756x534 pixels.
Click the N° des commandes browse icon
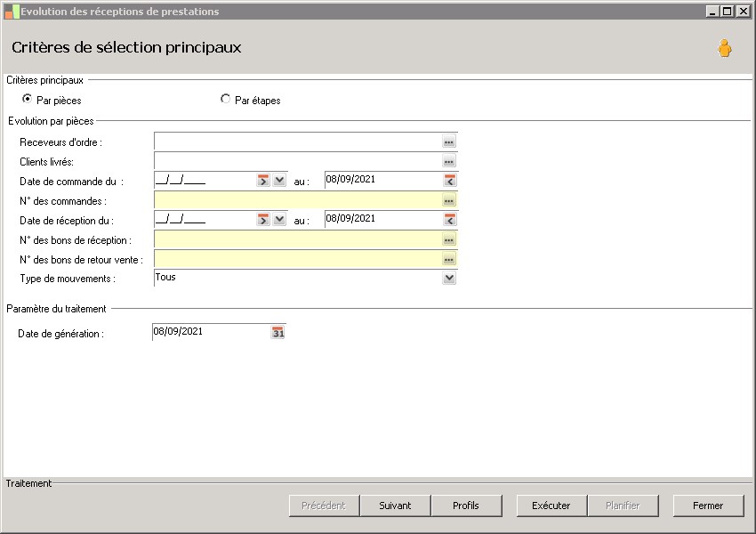pos(449,201)
